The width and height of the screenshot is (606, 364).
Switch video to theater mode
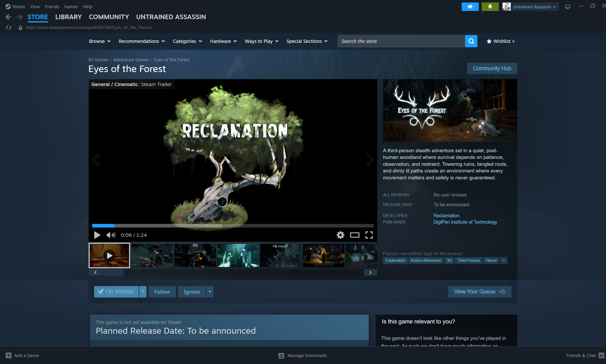pos(354,235)
